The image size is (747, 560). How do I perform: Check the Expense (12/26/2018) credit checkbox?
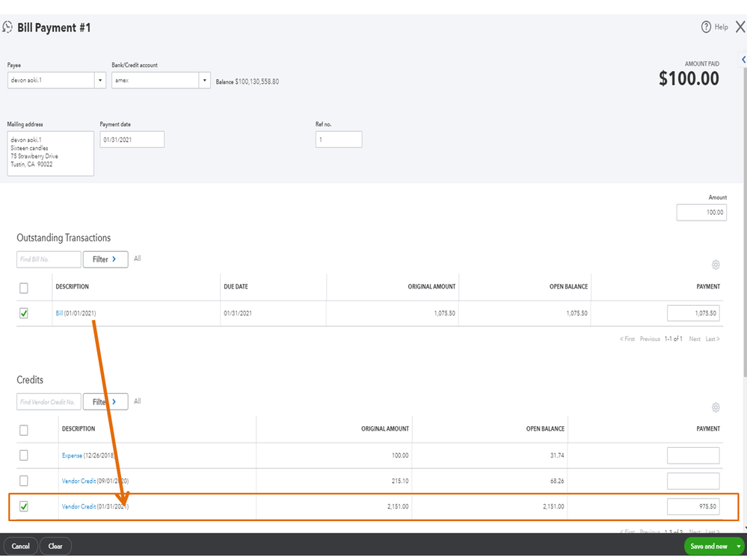(x=24, y=455)
